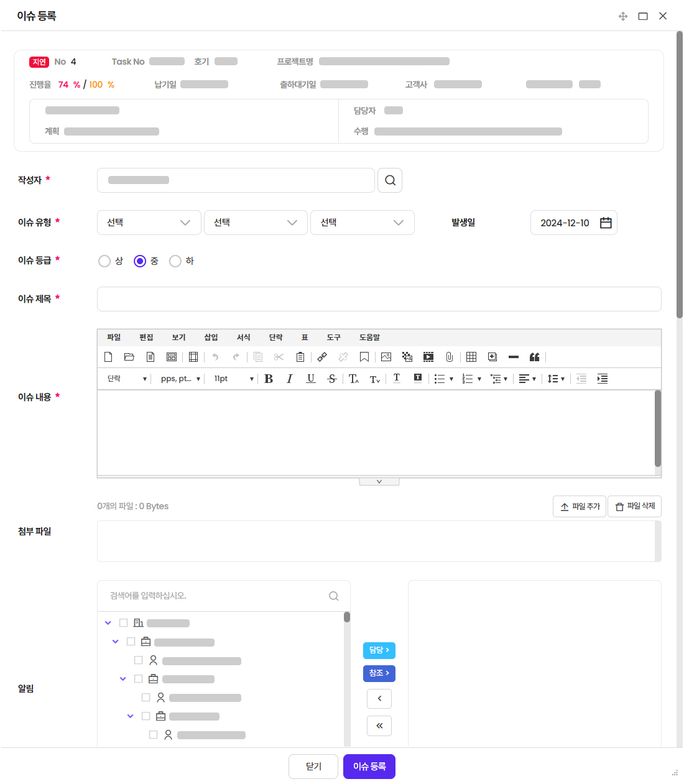This screenshot has height=784, width=684.
Task: Click the insert image icon
Action: [386, 357]
